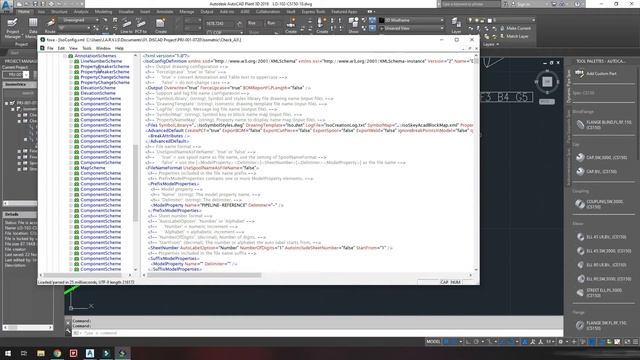Screen dimensions: 640x360
Task: Expand the LineNumberScheme tree node
Action: click(x=71, y=61)
